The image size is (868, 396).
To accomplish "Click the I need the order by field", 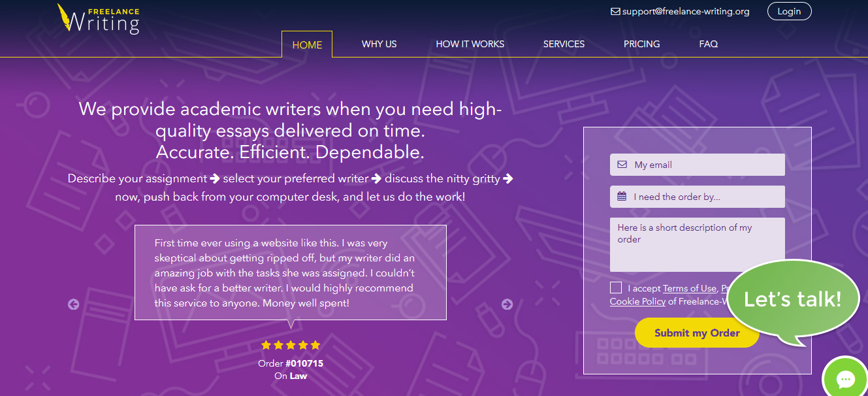I will [x=698, y=197].
